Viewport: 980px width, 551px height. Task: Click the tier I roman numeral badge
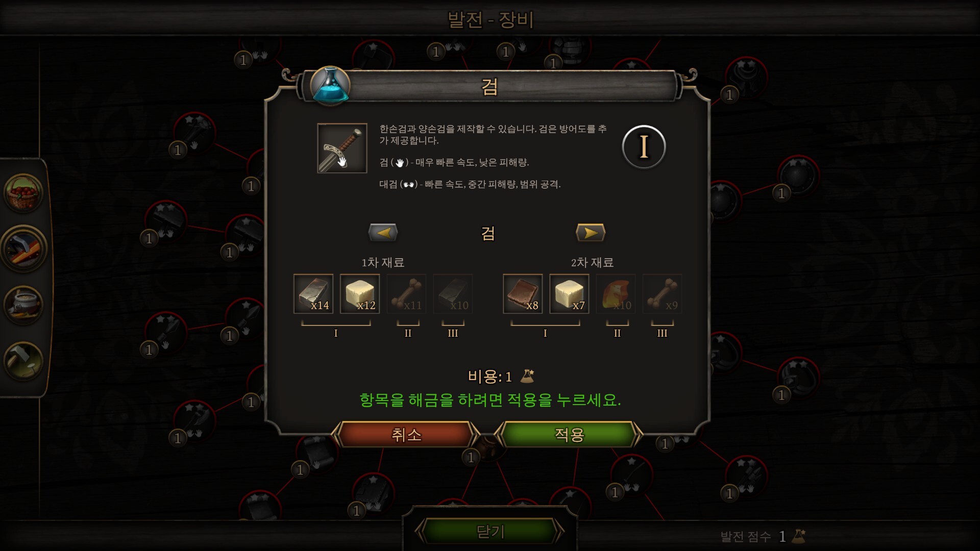pyautogui.click(x=644, y=147)
